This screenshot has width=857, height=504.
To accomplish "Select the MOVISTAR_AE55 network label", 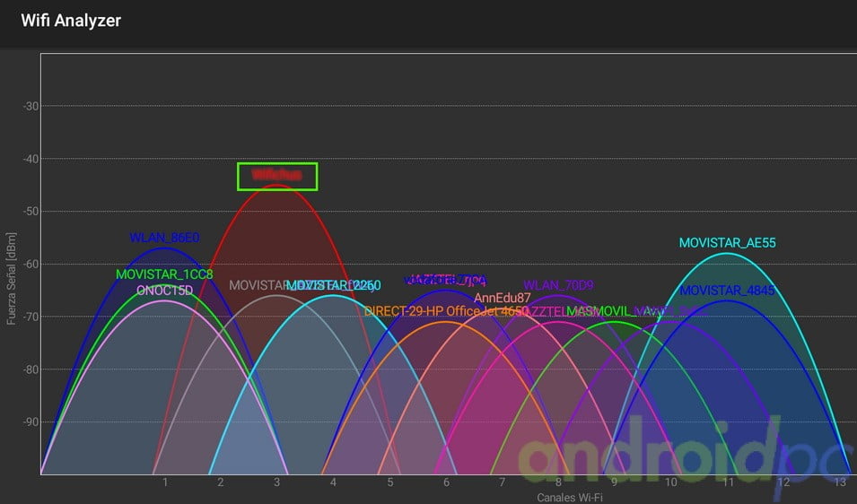I will (x=727, y=243).
